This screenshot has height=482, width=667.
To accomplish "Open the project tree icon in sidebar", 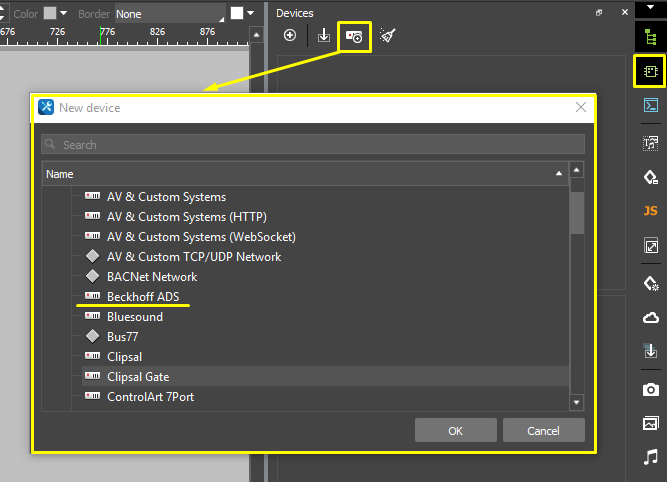I will (x=650, y=36).
